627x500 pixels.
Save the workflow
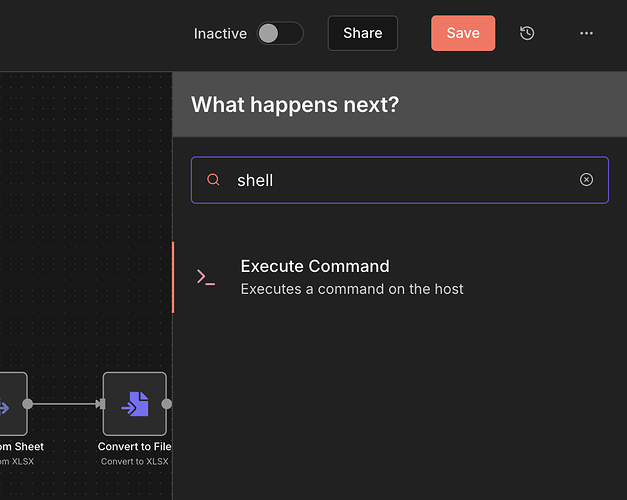pyautogui.click(x=463, y=33)
